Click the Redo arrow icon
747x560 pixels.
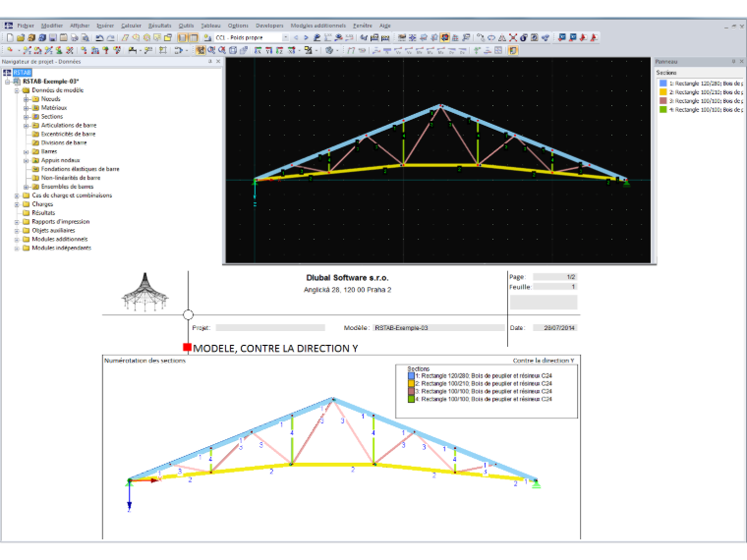(110, 37)
